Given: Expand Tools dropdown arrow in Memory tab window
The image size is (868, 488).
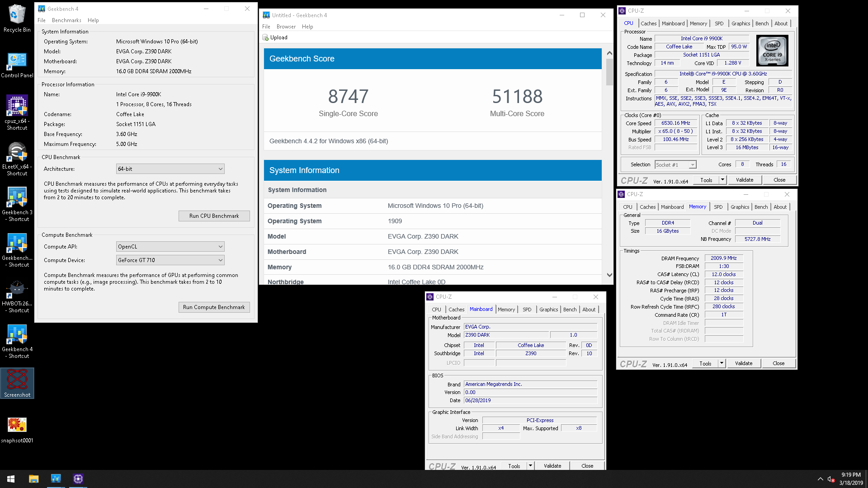Looking at the screenshot, I should tap(722, 363).
